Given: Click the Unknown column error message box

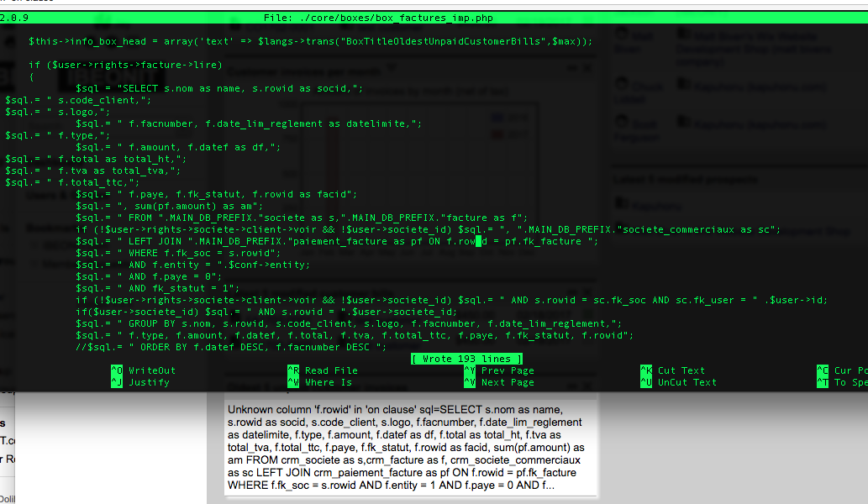Looking at the screenshot, I should click(x=410, y=448).
